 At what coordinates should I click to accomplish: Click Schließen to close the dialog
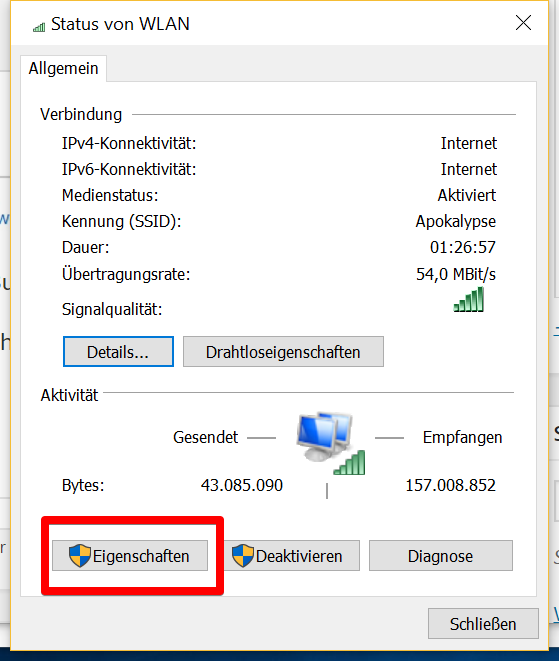[x=483, y=623]
